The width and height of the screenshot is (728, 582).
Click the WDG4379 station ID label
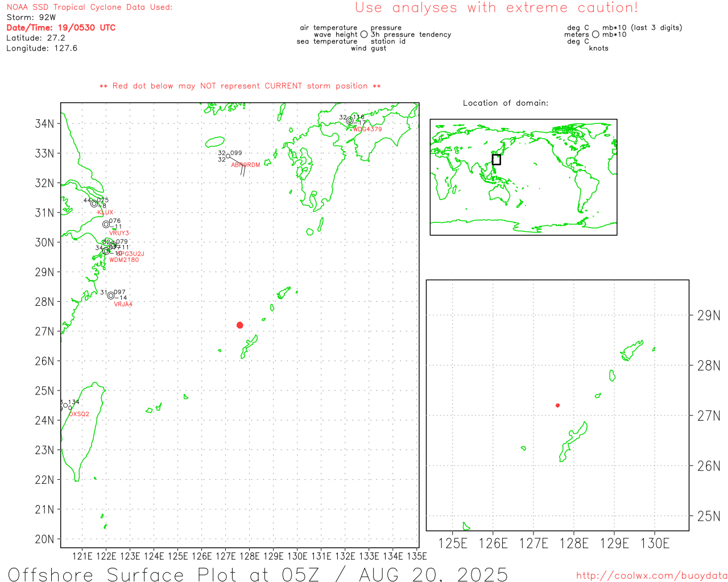coord(367,129)
